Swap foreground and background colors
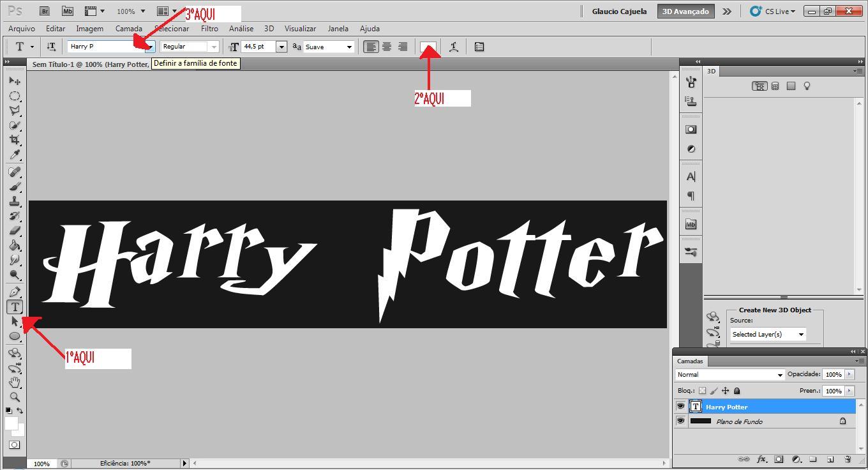 point(20,411)
